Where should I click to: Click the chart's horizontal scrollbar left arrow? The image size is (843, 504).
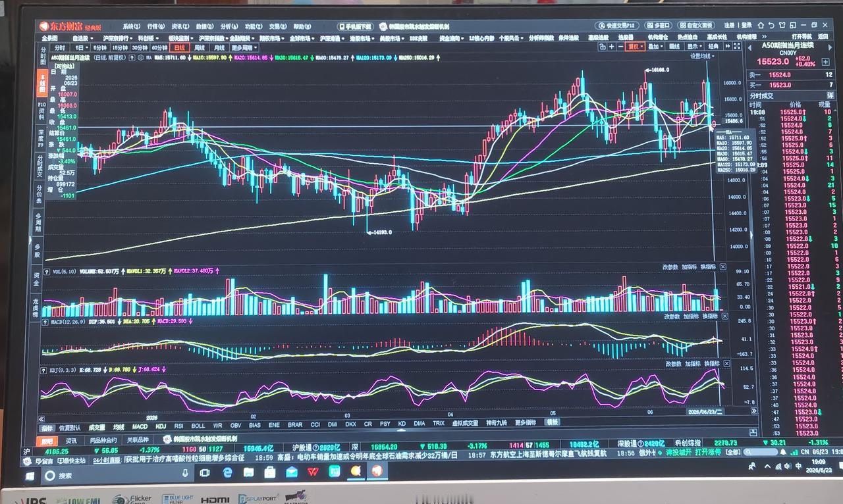(41, 418)
